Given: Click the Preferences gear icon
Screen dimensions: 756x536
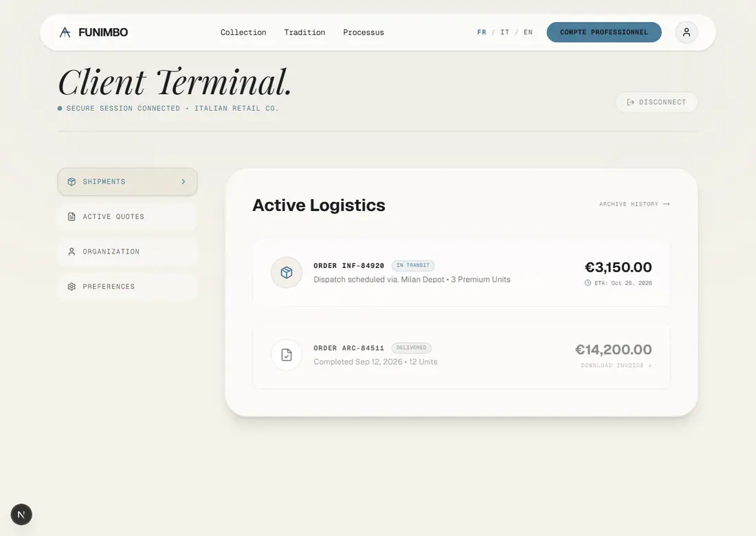Looking at the screenshot, I should 72,287.
